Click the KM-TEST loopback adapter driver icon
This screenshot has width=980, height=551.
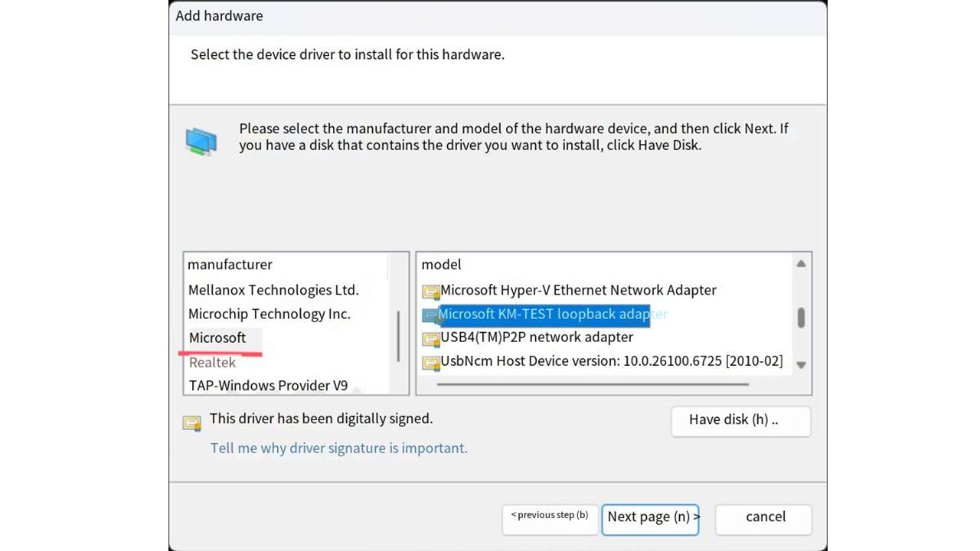click(x=430, y=315)
